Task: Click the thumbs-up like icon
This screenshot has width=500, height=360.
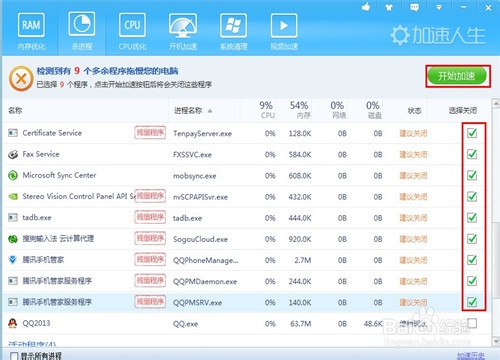Action: coord(366,7)
